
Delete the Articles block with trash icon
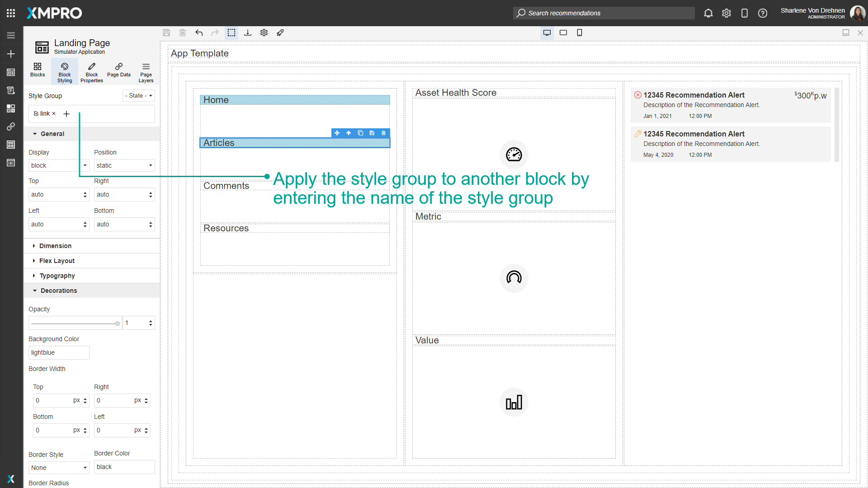click(383, 133)
